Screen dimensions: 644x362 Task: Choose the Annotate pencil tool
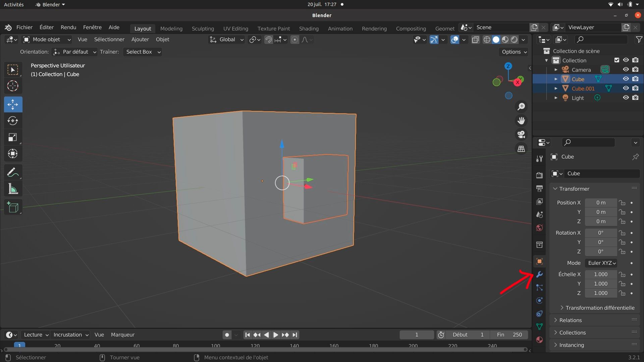(13, 172)
